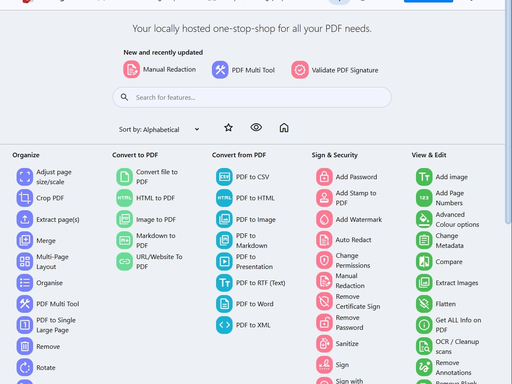This screenshot has height=384, width=512.
Task: Open the Add Password lock icon
Action: coord(324,177)
